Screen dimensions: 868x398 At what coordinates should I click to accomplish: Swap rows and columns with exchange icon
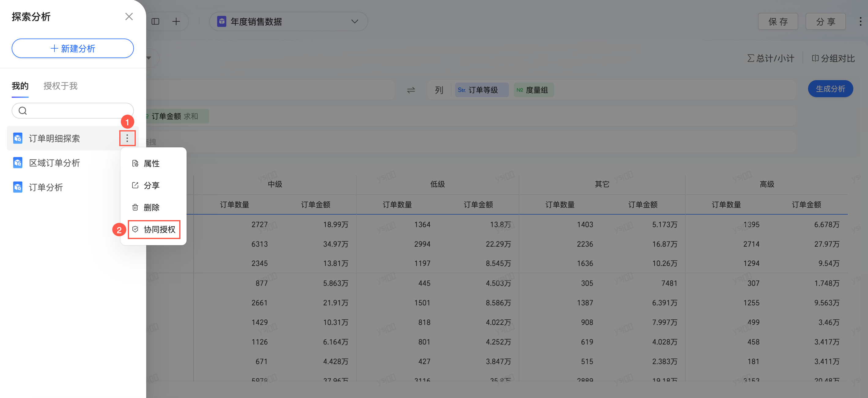411,90
